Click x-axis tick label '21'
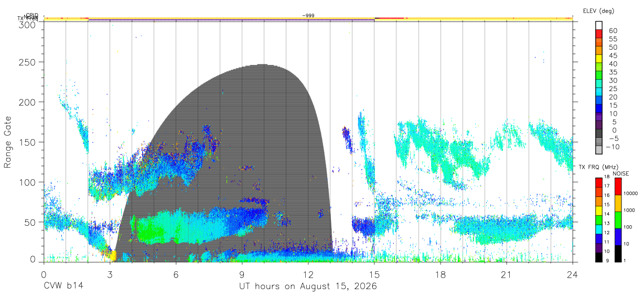This screenshot has width=644, height=297. (x=507, y=274)
